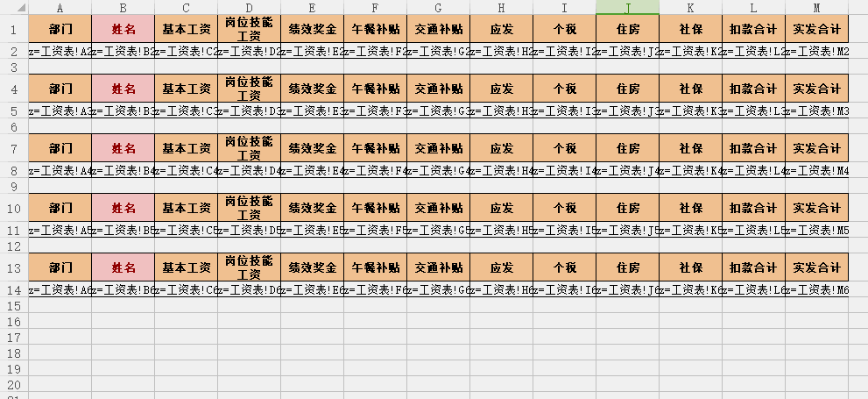Click 应发 cell in row 1
The image size is (868, 399).
tap(502, 29)
